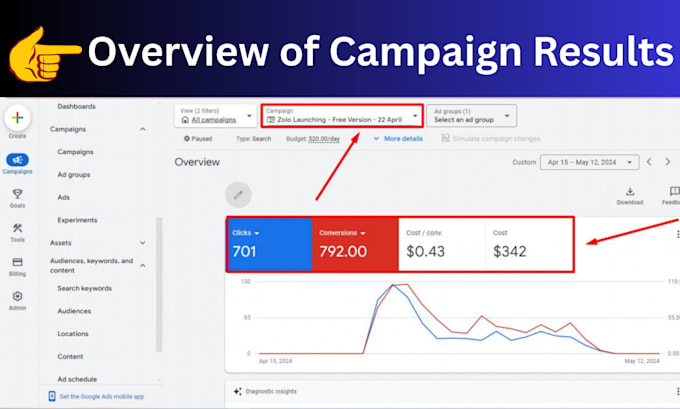Click the Custom date range label
Image resolution: width=680 pixels, height=409 pixels.
pyautogui.click(x=524, y=162)
